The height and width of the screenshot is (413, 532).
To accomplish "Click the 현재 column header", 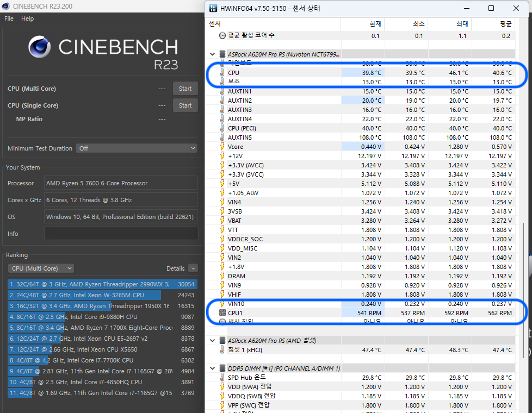I will tap(363, 24).
